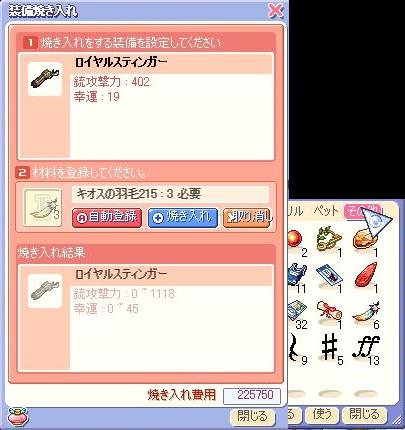
Task: Switch to the ペット inventory tab
Action: coord(326,211)
